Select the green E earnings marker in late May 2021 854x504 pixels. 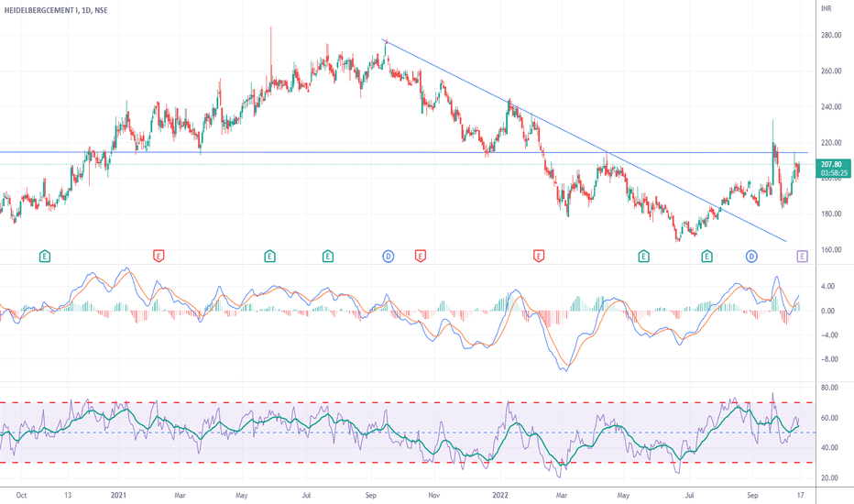[x=269, y=256]
